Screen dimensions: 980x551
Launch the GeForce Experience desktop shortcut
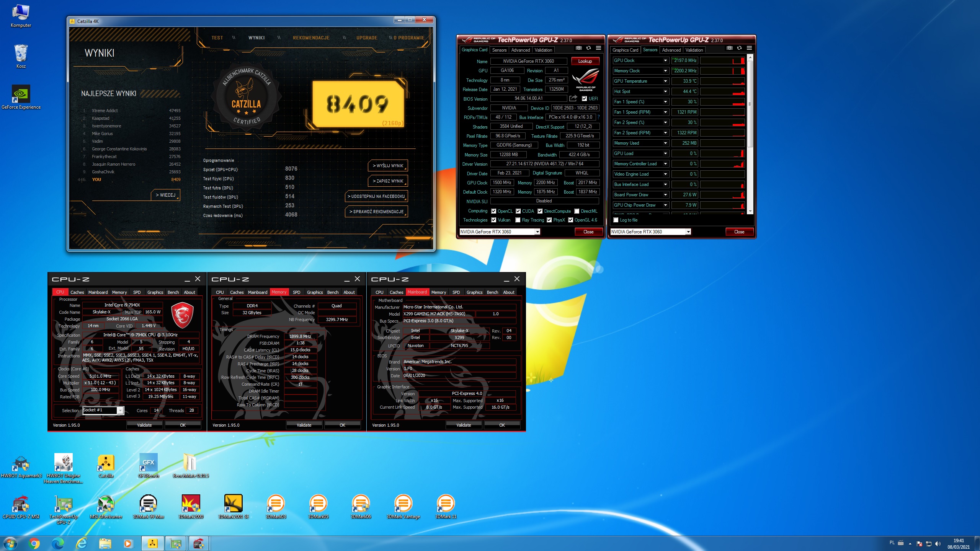[21, 97]
